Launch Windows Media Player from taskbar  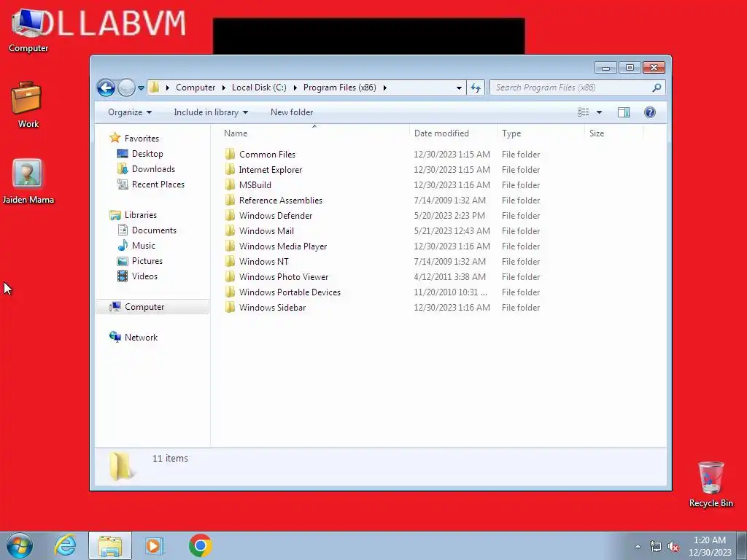pyautogui.click(x=154, y=545)
